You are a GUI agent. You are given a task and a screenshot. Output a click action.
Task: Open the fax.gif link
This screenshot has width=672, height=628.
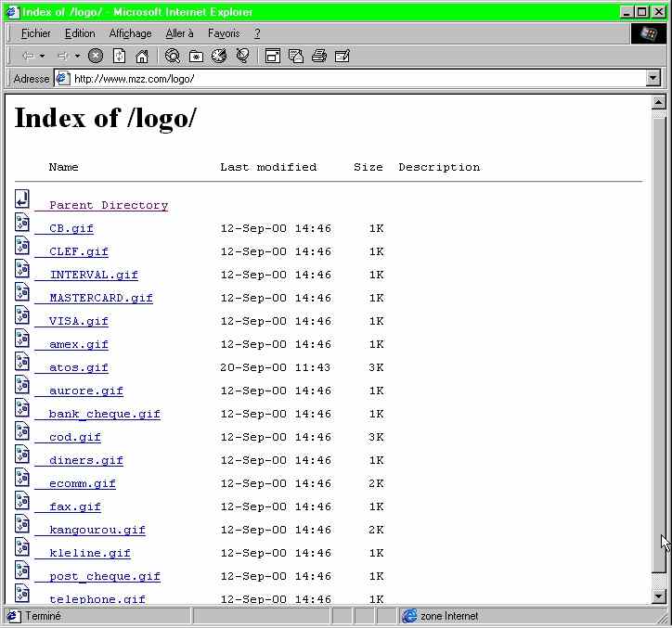[x=75, y=506]
